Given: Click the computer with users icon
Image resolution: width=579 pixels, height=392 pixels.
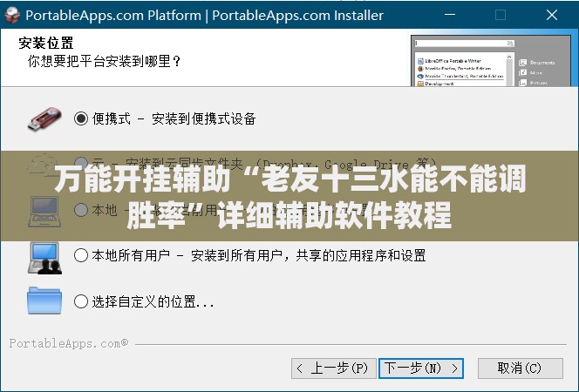Looking at the screenshot, I should pos(44,258).
